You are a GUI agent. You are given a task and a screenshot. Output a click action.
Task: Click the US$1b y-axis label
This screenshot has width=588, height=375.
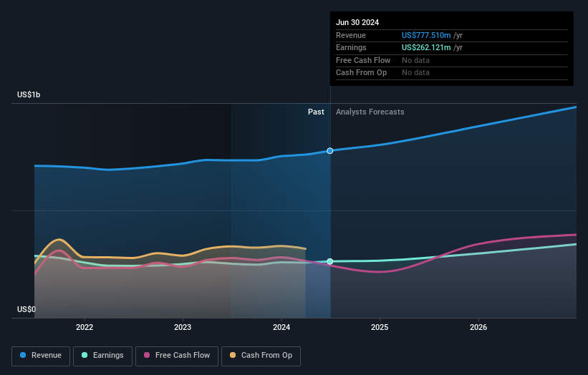[29, 94]
